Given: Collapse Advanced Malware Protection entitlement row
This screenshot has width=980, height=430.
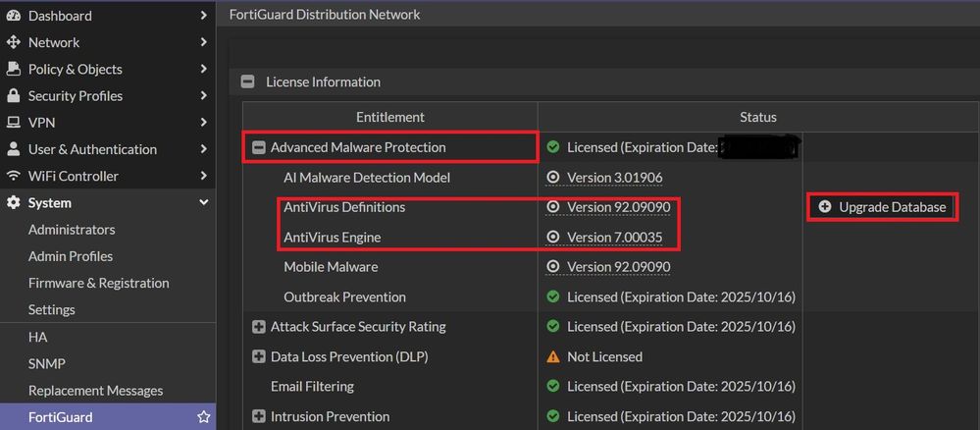Looking at the screenshot, I should (x=259, y=148).
